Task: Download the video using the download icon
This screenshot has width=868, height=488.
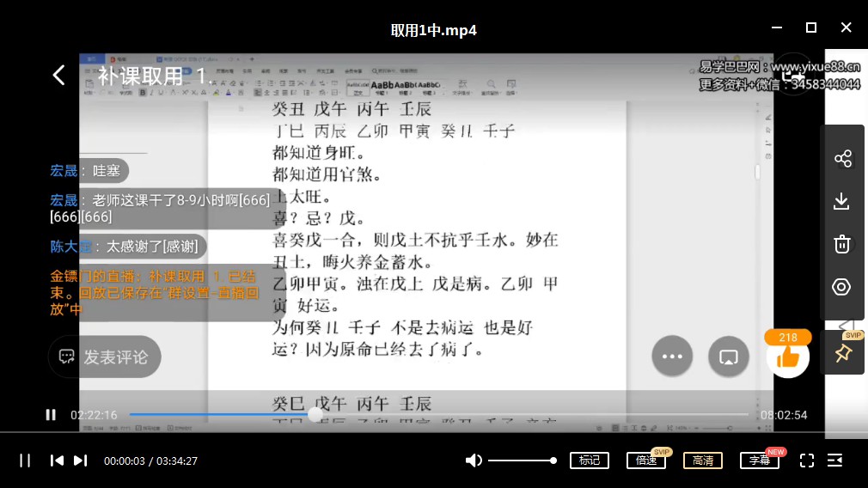Action: (842, 201)
